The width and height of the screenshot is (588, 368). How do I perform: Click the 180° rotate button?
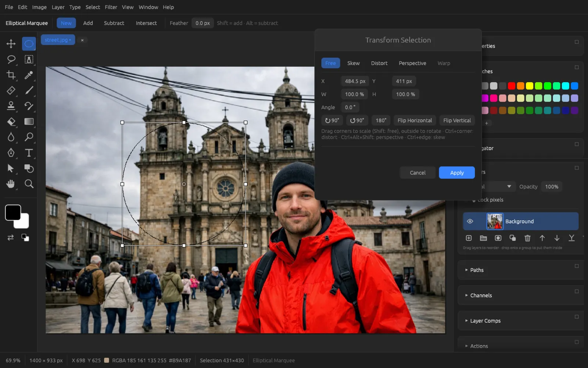pos(381,120)
